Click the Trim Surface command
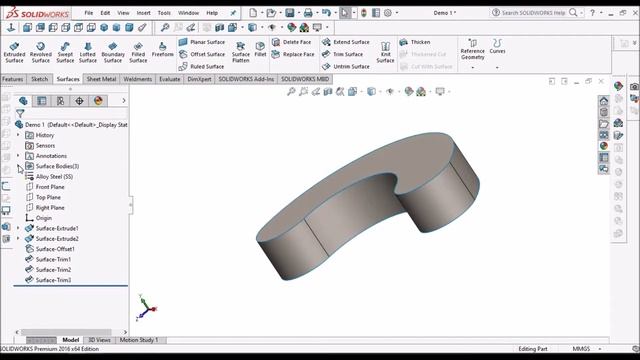This screenshot has width=640, height=360. 342,54
